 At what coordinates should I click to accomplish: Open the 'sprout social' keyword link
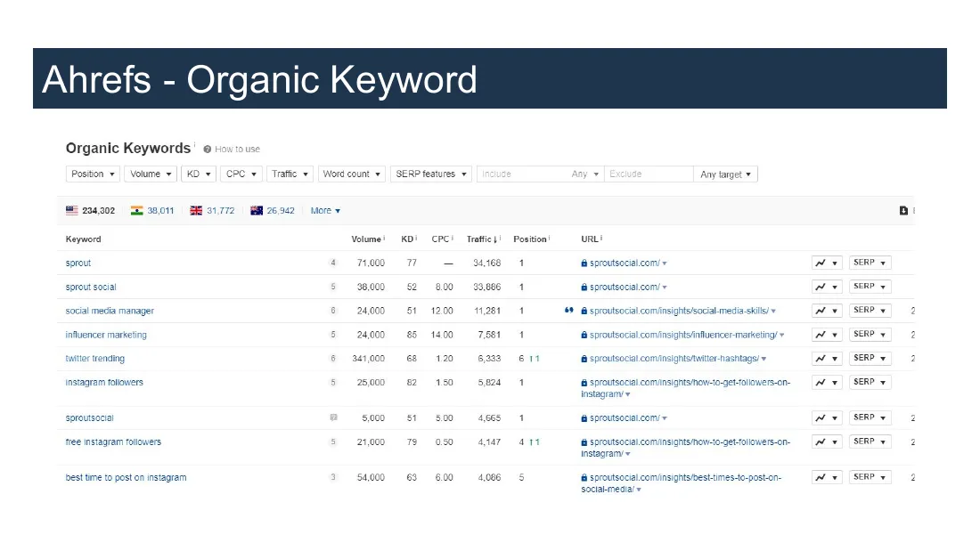pyautogui.click(x=91, y=288)
